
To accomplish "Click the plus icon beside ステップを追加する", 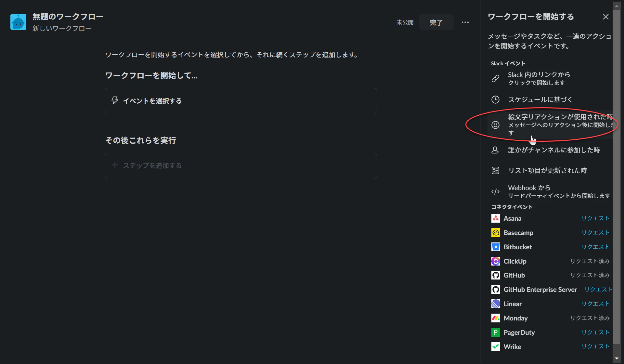I will pyautogui.click(x=115, y=165).
